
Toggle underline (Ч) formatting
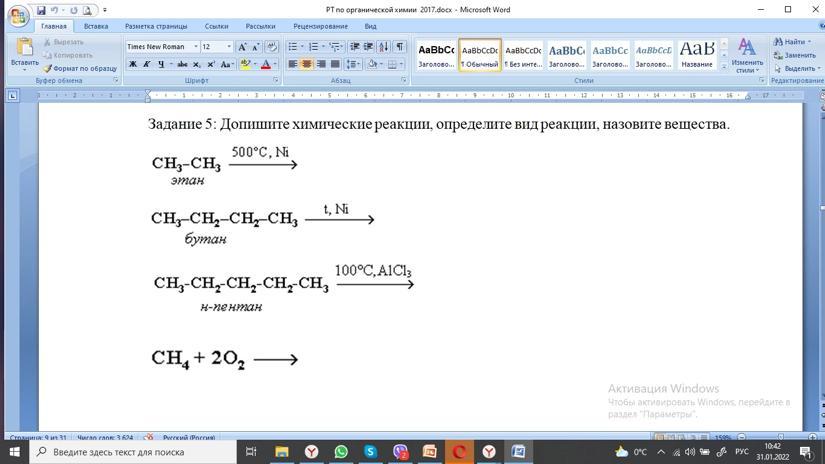(x=161, y=64)
